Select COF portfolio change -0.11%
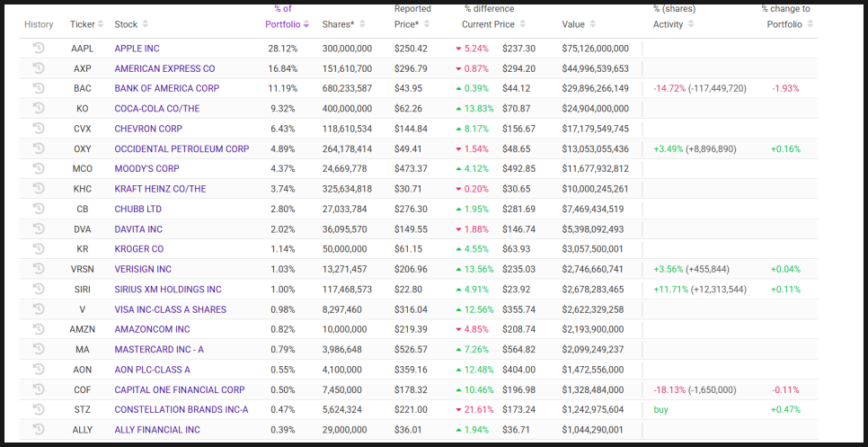 [785, 390]
